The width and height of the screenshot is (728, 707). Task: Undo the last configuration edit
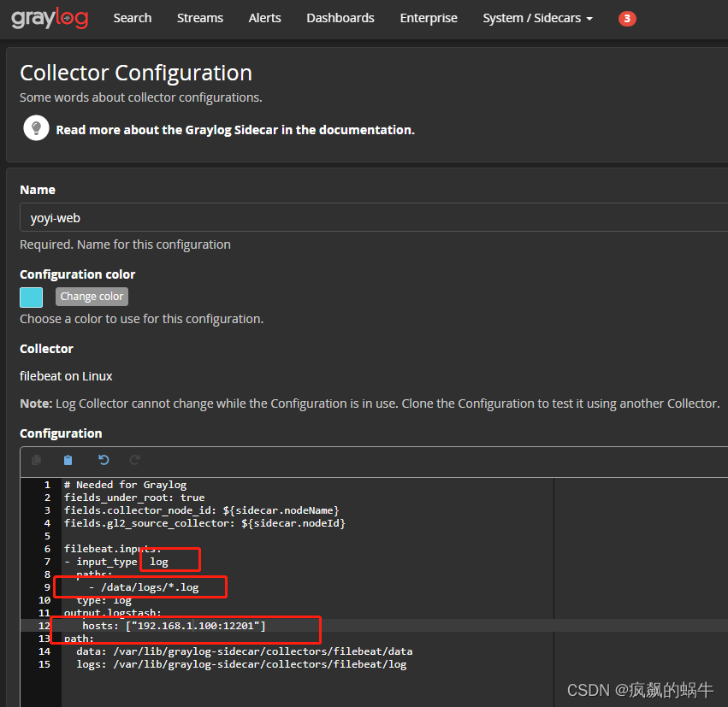click(103, 459)
